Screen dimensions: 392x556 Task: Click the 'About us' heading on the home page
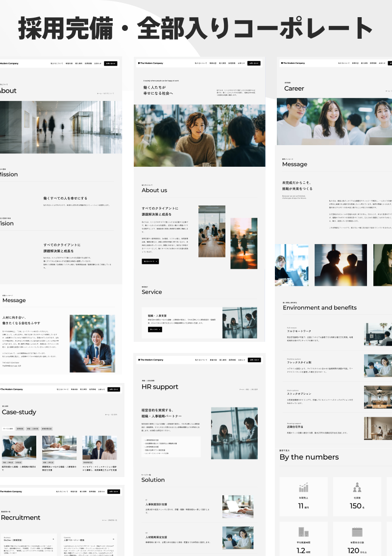click(154, 190)
